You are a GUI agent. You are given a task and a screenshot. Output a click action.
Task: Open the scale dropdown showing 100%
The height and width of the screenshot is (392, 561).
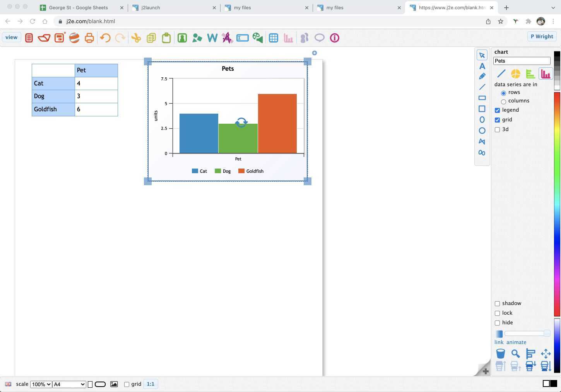41,384
